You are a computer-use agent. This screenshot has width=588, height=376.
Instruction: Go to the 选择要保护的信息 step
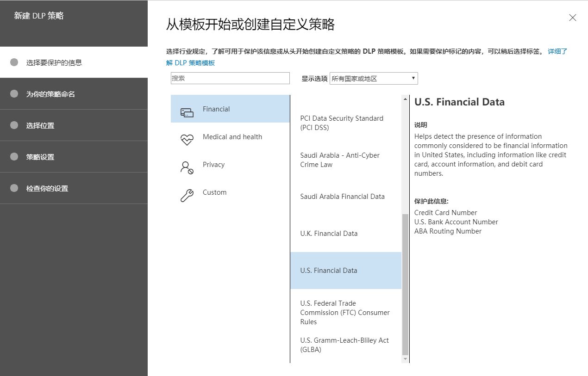click(x=74, y=62)
